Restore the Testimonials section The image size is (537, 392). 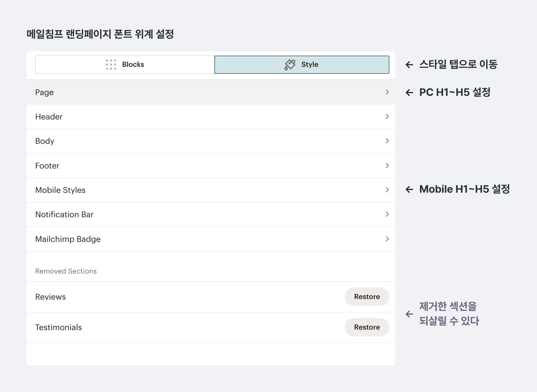click(367, 327)
